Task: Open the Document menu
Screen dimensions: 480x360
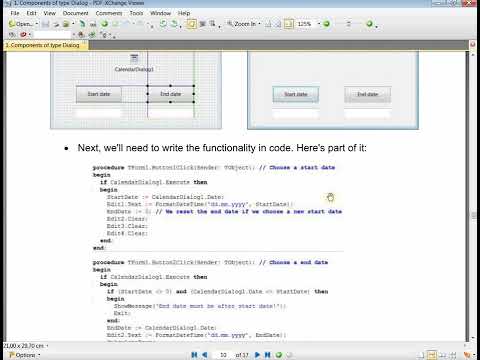Action: (75, 13)
